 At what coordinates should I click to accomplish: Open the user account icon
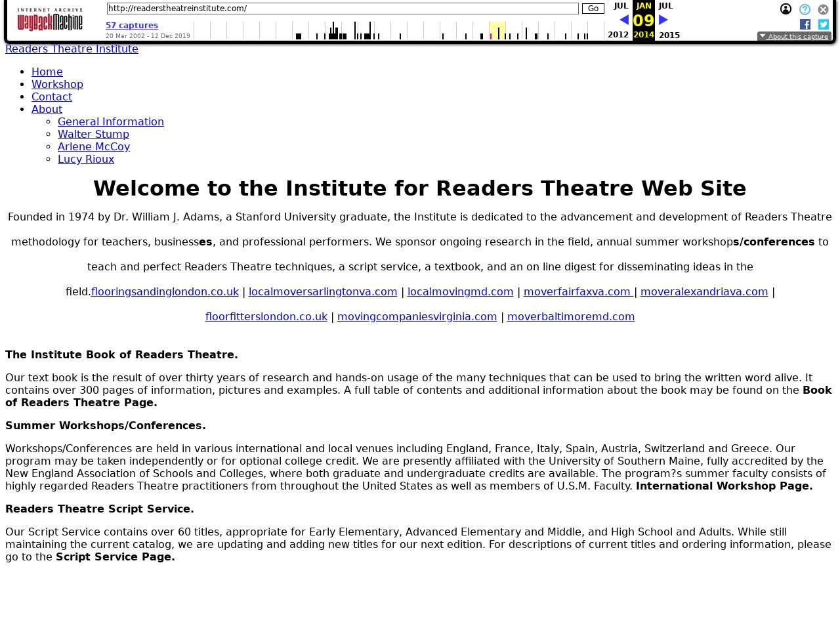[786, 9]
